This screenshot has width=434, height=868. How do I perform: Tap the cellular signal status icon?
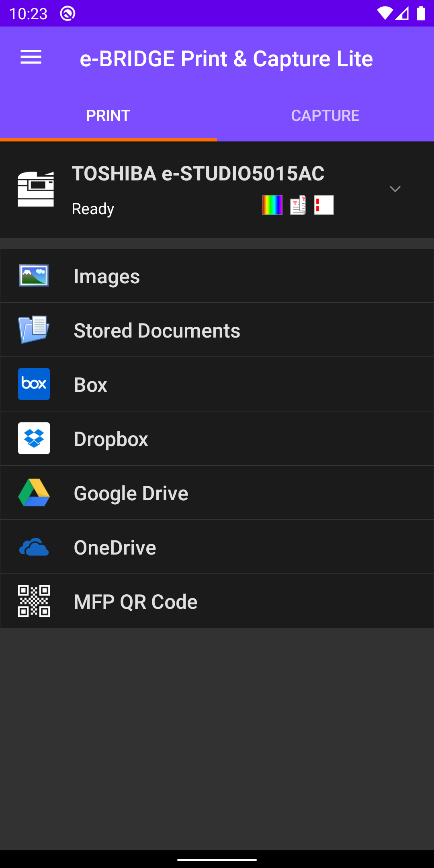pyautogui.click(x=402, y=14)
